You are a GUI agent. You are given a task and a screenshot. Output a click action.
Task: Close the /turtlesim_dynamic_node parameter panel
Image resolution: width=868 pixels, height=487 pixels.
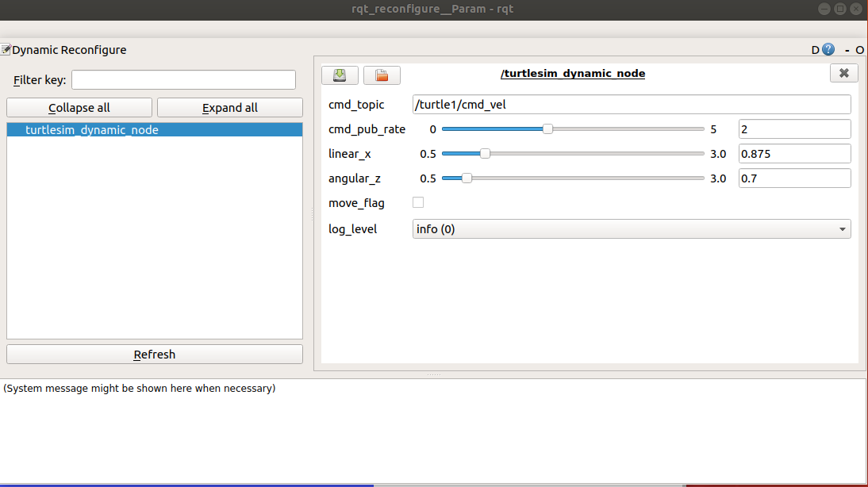843,72
